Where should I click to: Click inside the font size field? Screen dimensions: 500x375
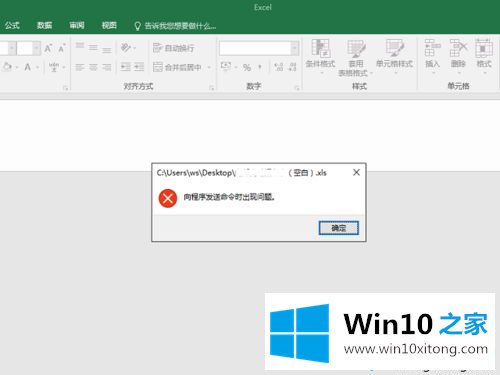pos(25,48)
